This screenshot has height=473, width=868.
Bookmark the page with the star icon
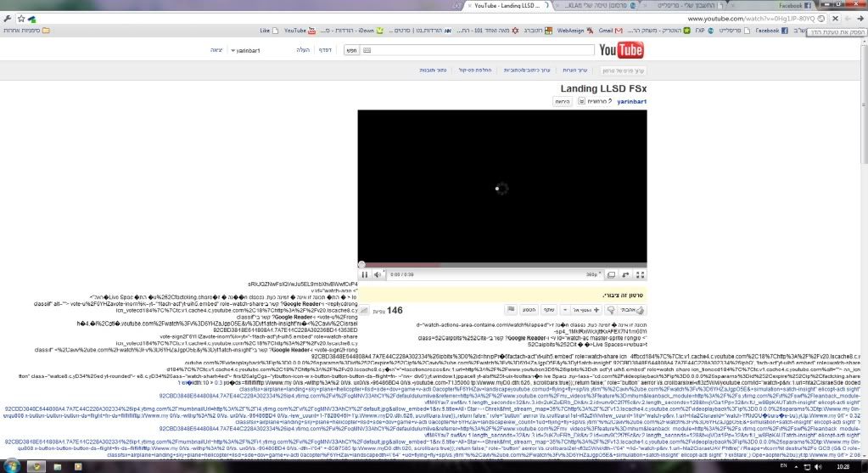[21, 19]
